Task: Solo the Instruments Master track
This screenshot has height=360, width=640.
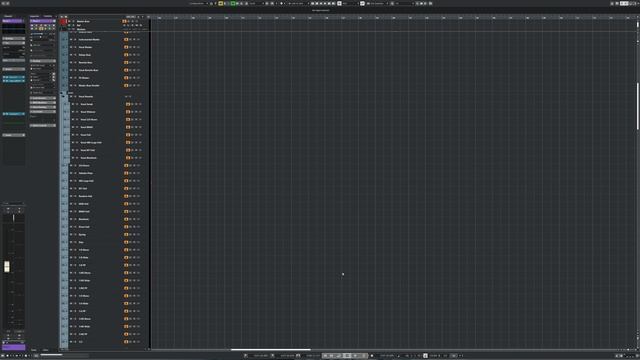Action: point(75,40)
